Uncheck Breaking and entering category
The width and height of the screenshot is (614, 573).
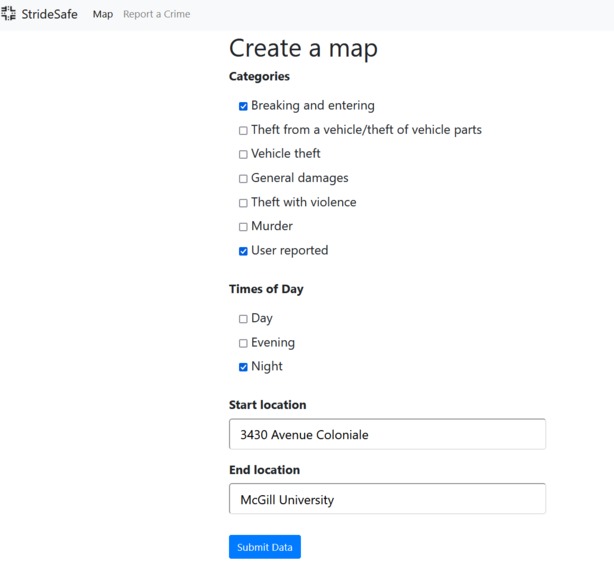243,106
